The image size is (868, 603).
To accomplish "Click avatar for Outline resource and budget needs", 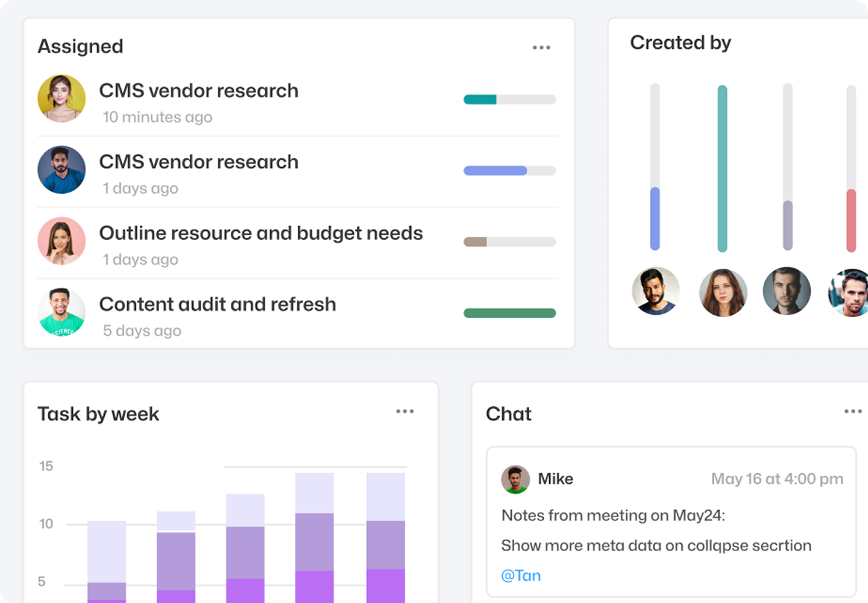I will [61, 241].
